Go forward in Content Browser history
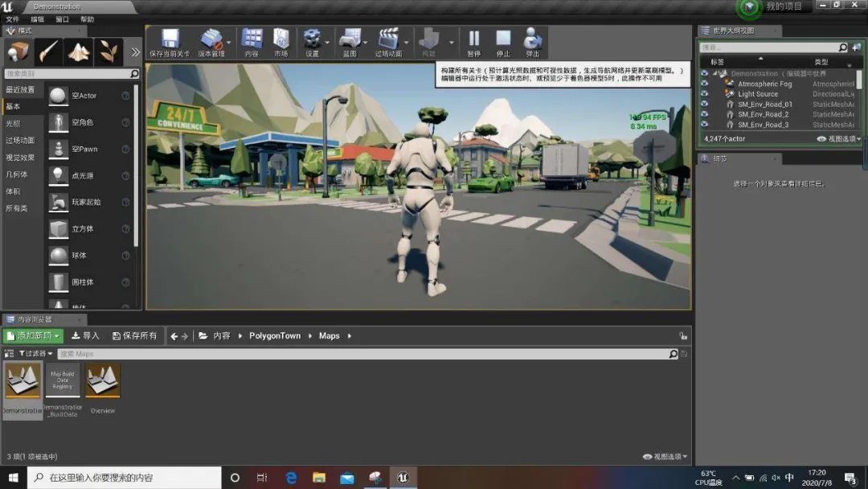 click(185, 336)
